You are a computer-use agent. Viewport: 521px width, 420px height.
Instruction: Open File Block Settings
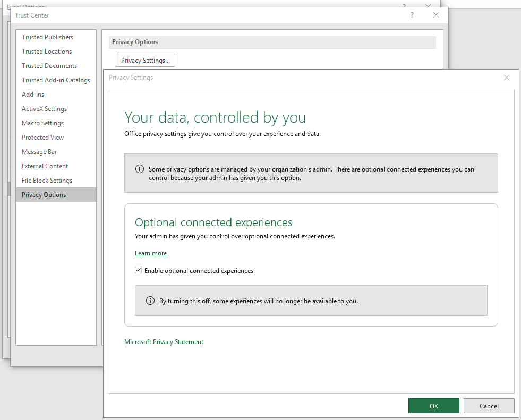[47, 180]
